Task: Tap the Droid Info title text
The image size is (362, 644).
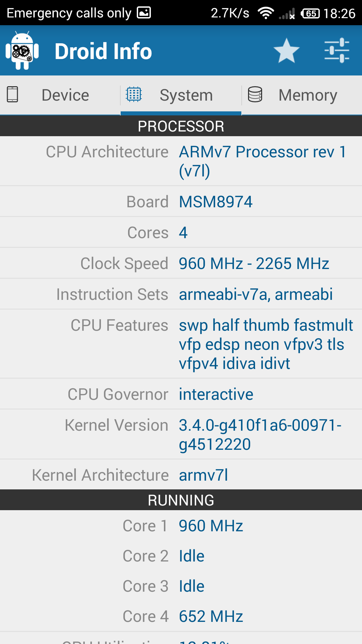Action: click(103, 51)
